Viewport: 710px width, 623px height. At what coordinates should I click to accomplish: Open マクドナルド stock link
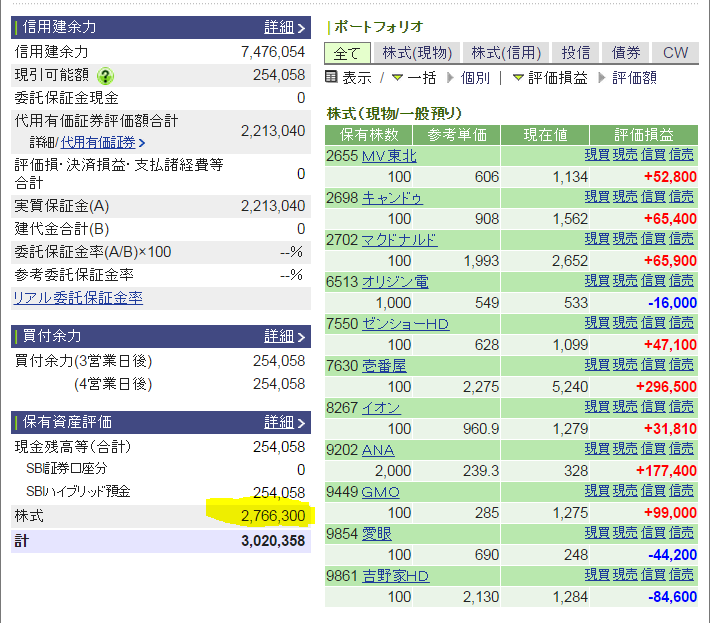coord(399,240)
